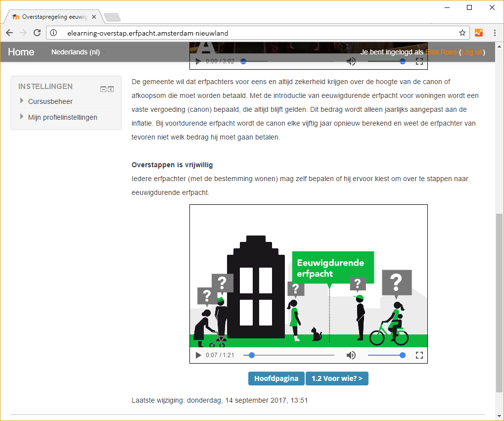
Task: Click the address bar URL field
Action: 257,33
